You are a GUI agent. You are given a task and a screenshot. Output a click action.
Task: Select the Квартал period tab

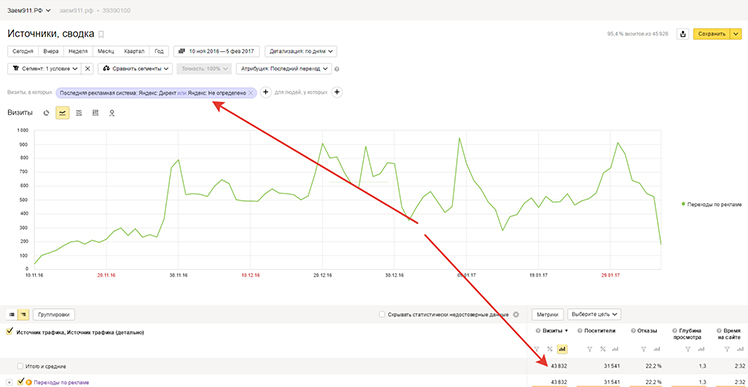click(134, 51)
